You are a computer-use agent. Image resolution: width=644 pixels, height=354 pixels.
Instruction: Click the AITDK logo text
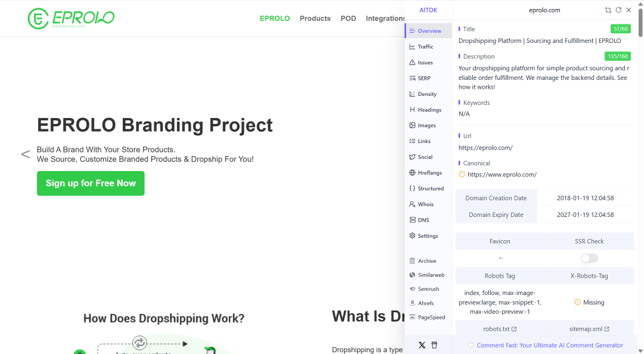point(428,10)
